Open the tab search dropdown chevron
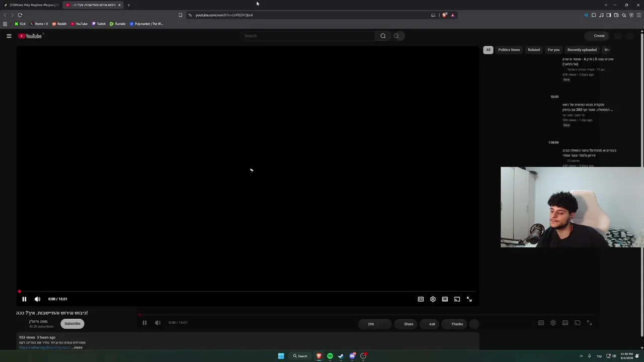 pos(606,5)
